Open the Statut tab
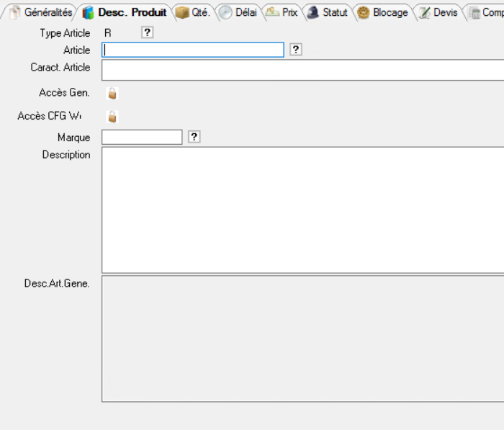 pos(327,12)
